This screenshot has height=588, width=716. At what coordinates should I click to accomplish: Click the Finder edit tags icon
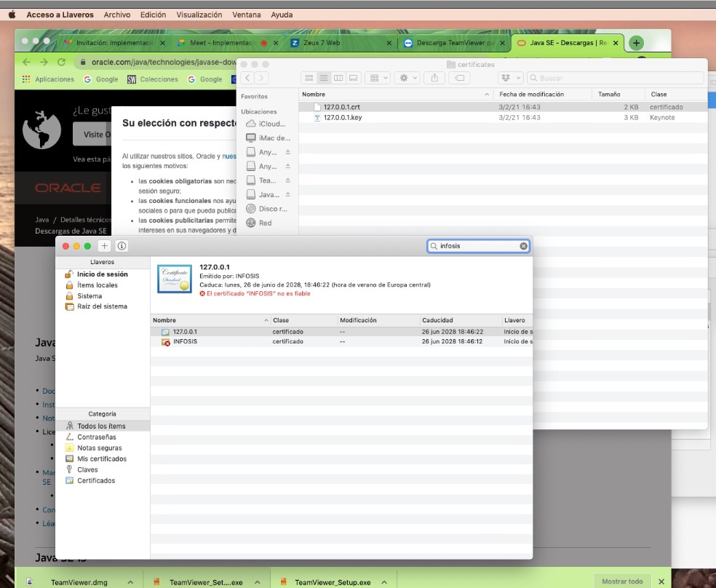[459, 78]
